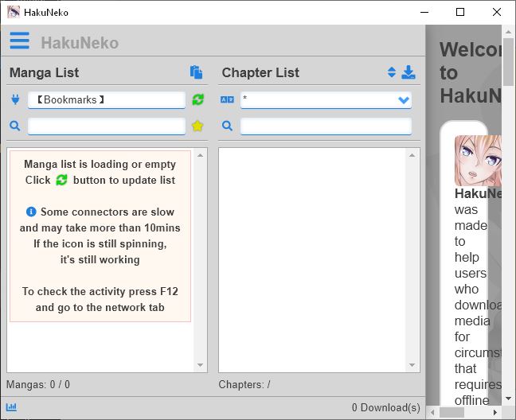This screenshot has height=420, width=516.
Task: Click the chapter sort arrows icon
Action: pos(391,72)
